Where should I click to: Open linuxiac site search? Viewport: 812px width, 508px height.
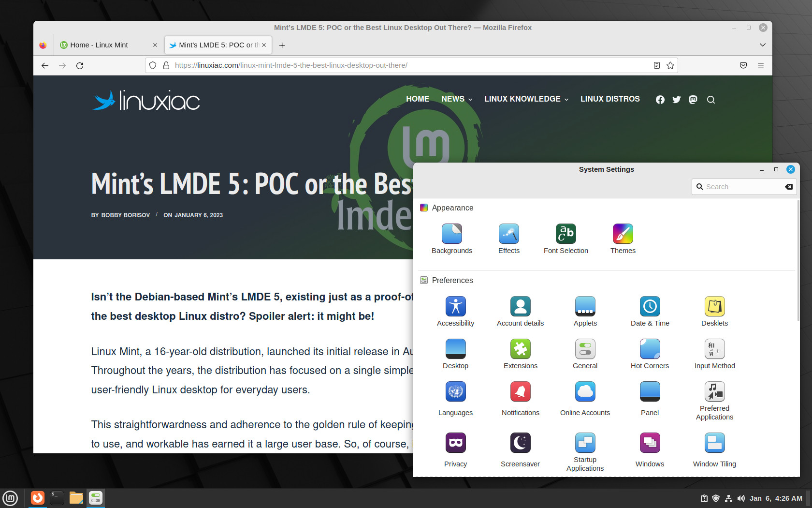(x=711, y=100)
